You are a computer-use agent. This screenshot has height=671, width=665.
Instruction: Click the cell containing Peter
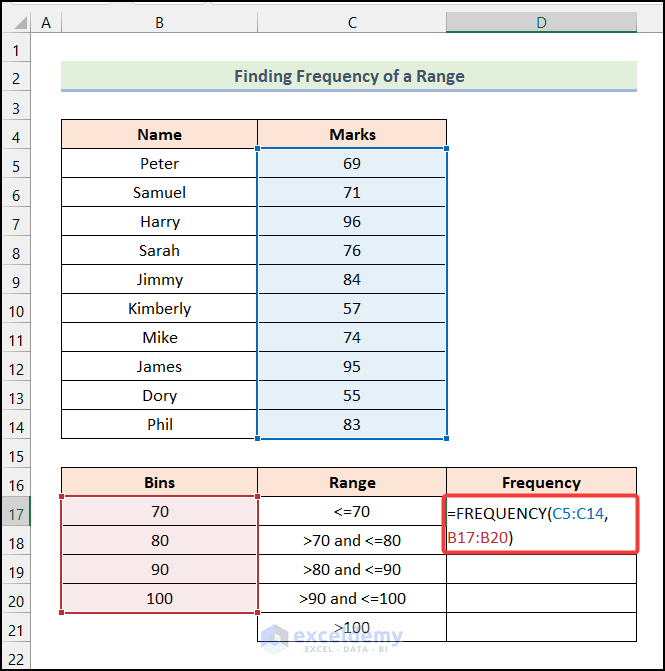pyautogui.click(x=159, y=163)
